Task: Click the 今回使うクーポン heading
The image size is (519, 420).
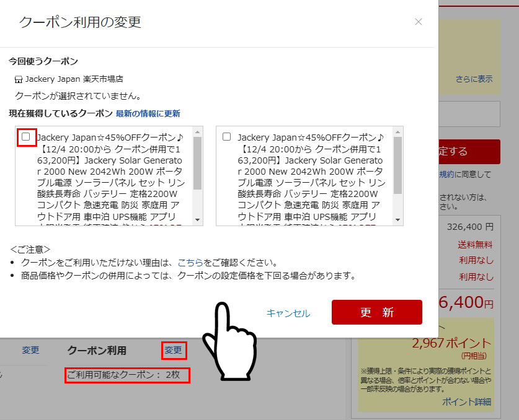Action: pyautogui.click(x=43, y=61)
